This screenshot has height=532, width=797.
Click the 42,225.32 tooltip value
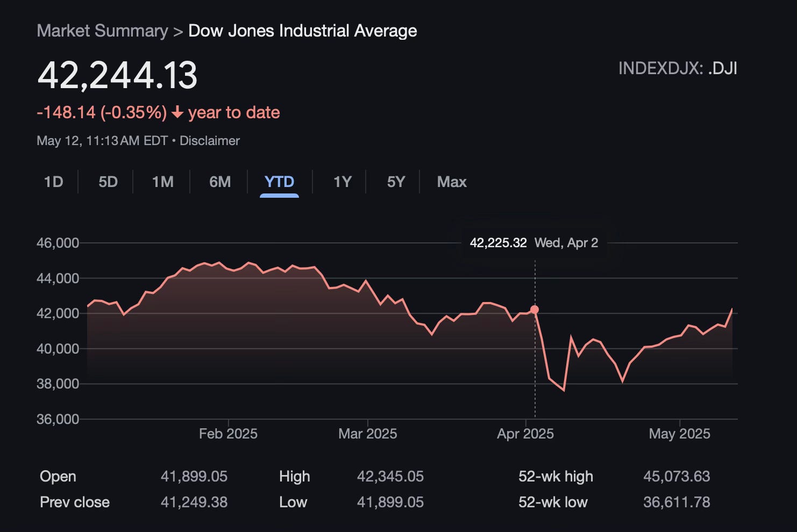pyautogui.click(x=498, y=243)
